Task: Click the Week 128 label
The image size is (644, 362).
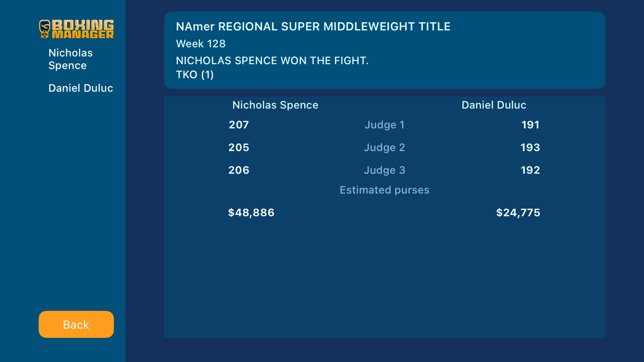Action: click(201, 44)
